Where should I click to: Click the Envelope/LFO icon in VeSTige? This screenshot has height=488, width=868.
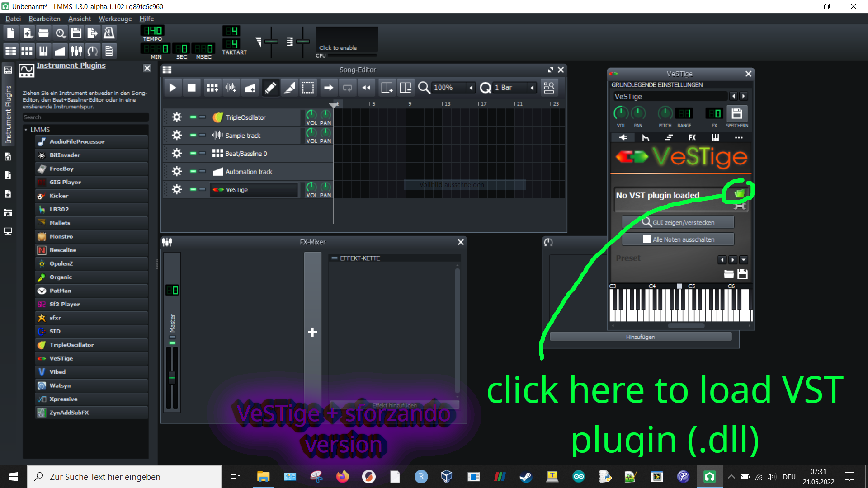646,138
